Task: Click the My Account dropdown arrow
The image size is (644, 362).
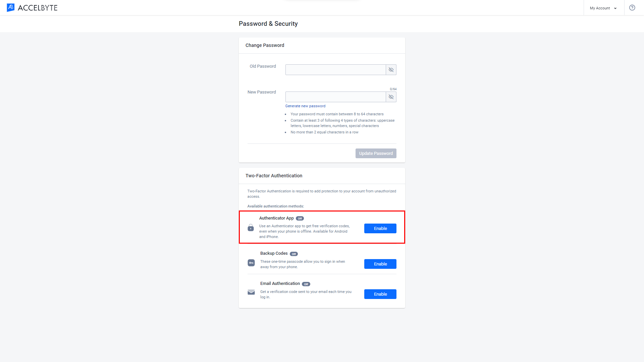Action: [x=615, y=8]
